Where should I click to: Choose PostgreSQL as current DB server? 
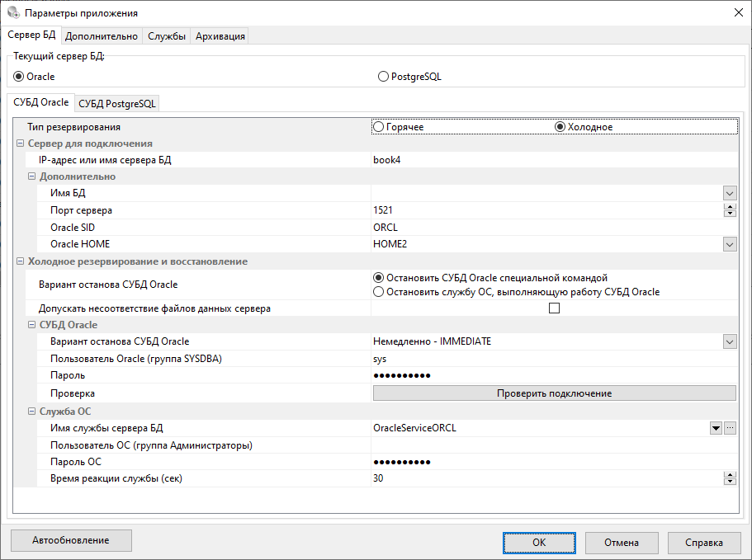tap(409, 77)
